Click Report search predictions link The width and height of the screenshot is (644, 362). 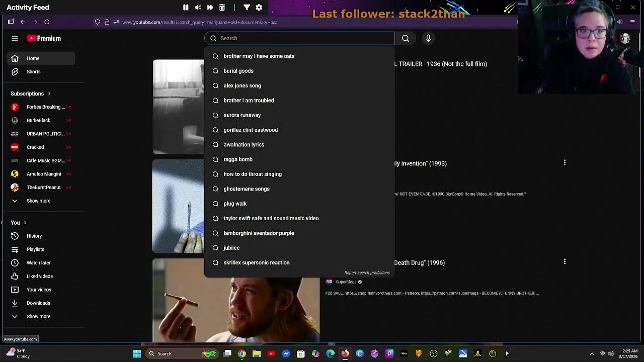point(367,273)
